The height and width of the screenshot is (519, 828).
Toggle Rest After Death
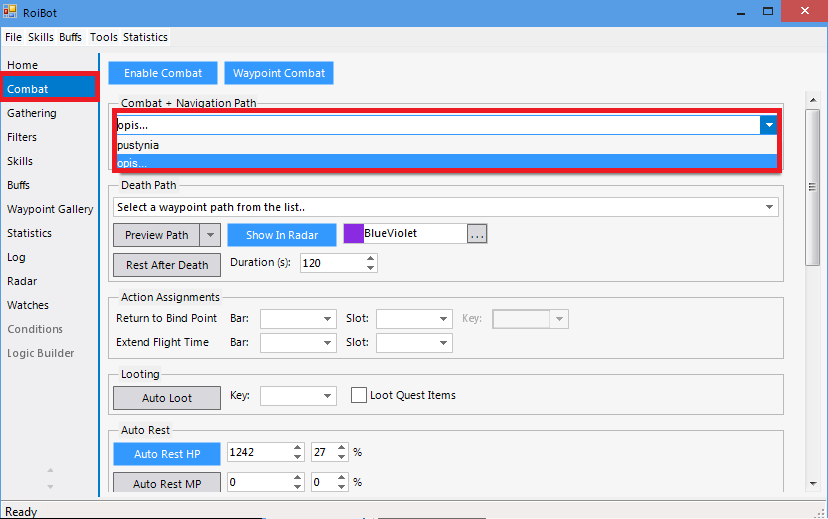[167, 265]
